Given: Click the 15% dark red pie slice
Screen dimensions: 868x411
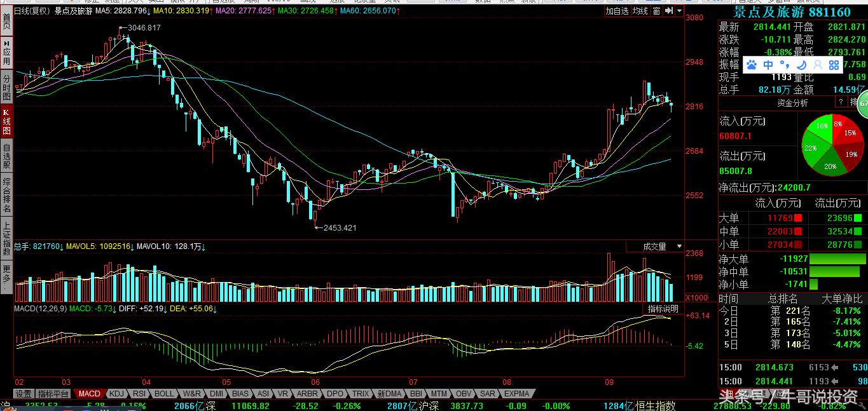Looking at the screenshot, I should pyautogui.click(x=849, y=133).
